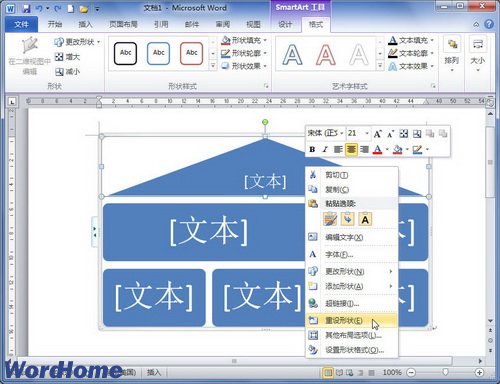The width and height of the screenshot is (500, 384).
Task: Switch to the 页面布局 tab
Action: (123, 24)
